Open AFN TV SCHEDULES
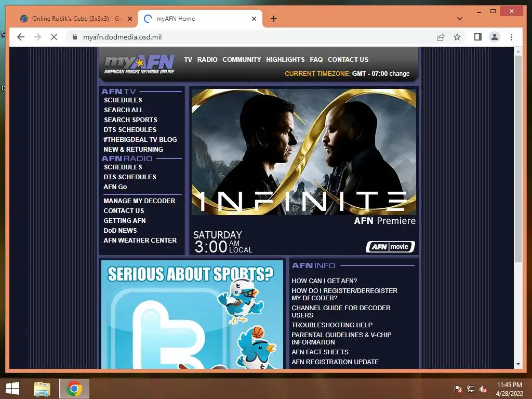This screenshot has height=399, width=532. [123, 100]
